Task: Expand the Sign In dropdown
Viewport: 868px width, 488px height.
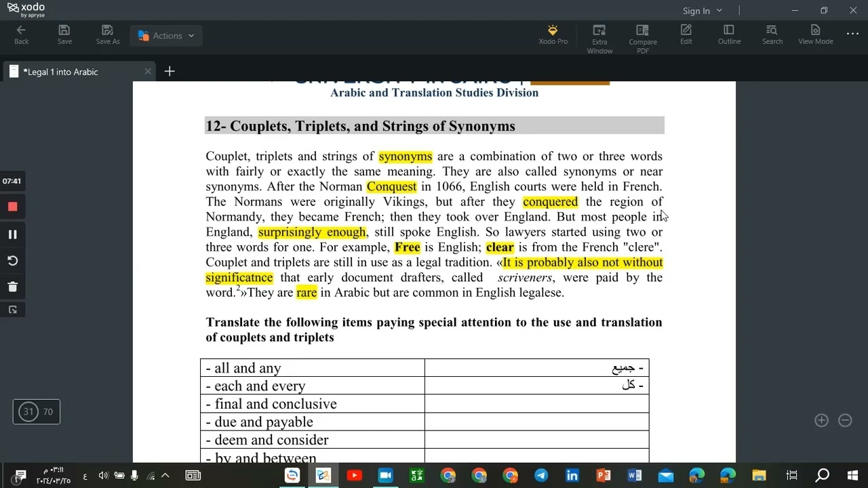Action: tap(703, 11)
